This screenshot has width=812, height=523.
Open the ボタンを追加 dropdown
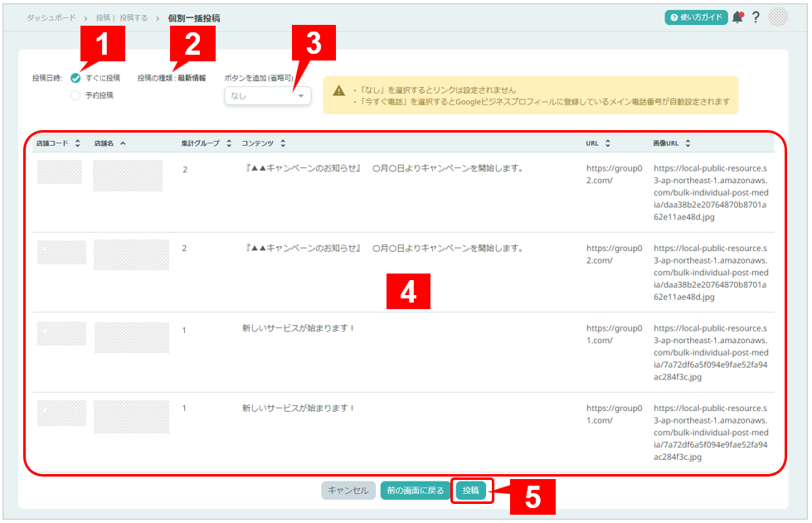(268, 96)
